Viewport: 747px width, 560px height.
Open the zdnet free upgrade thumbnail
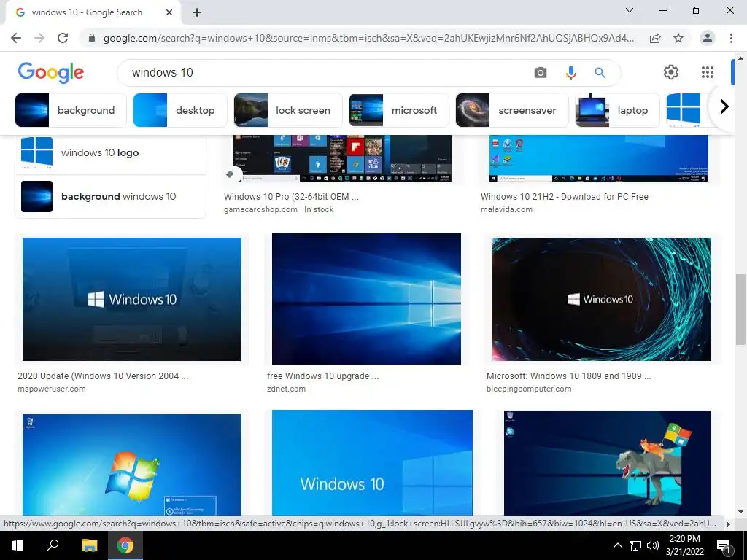pos(366,298)
